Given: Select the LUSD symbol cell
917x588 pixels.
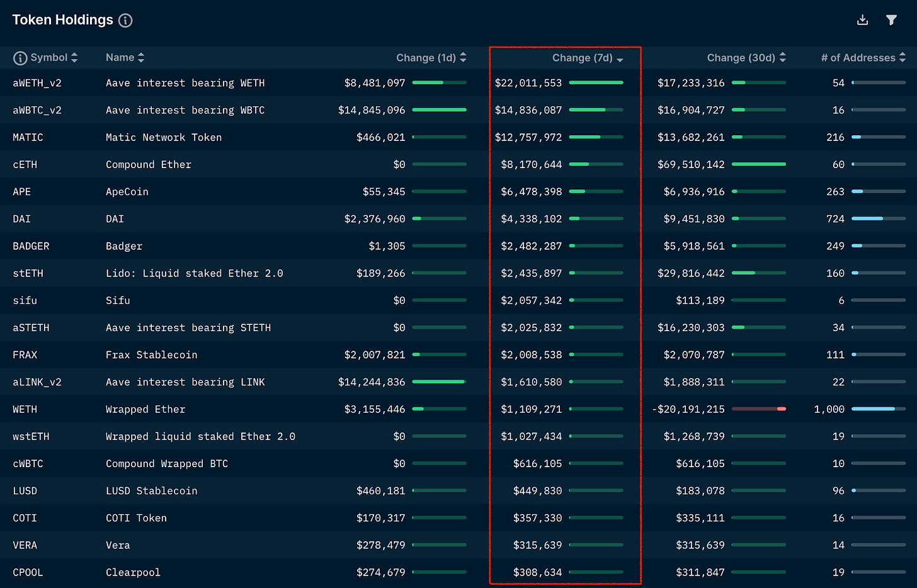Looking at the screenshot, I should [25, 490].
